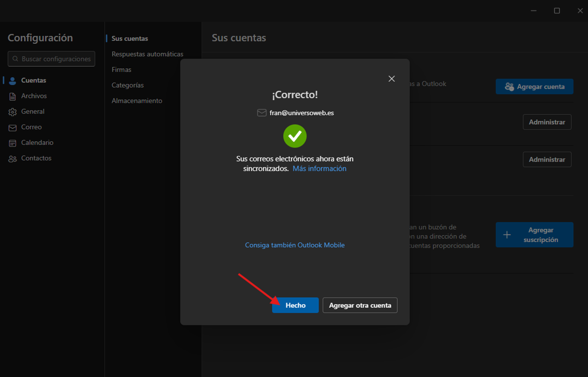Click the Contactos people icon

[x=13, y=159]
